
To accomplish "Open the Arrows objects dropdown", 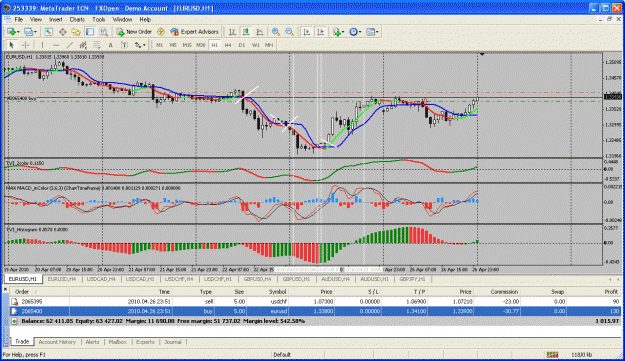I will click(140, 45).
